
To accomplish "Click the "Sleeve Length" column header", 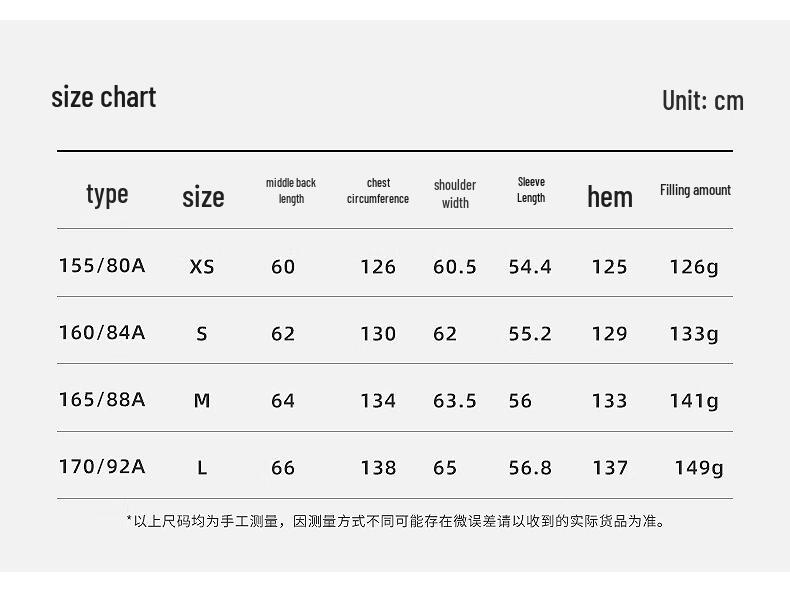I will tap(531, 190).
